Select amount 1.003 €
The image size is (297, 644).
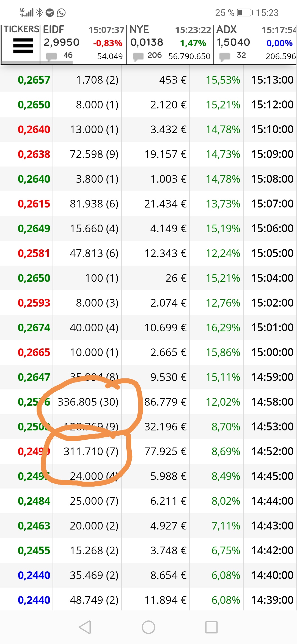point(168,179)
